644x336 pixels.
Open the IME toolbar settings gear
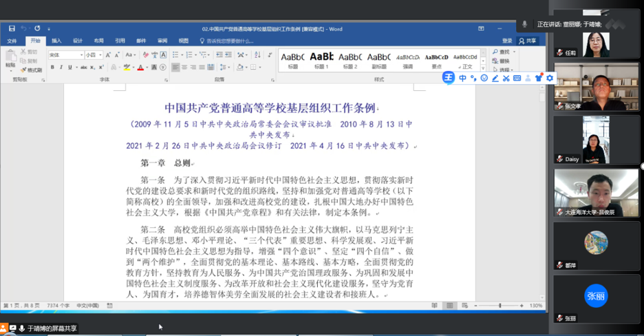(550, 78)
